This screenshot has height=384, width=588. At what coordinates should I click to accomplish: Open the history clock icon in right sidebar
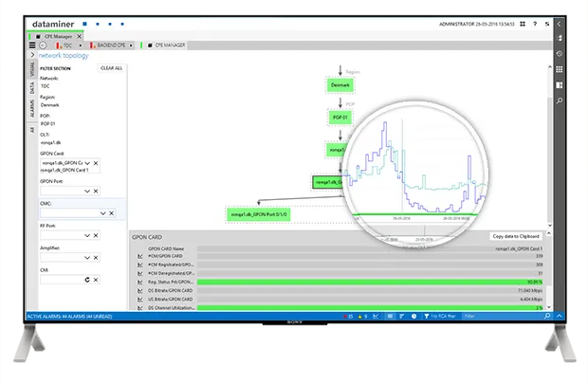click(560, 54)
